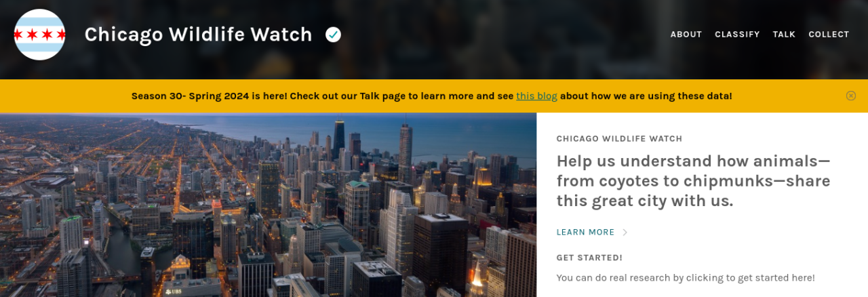Screen dimensions: 868x297
Task: Dismiss the yellow announcement banner
Action: tap(851, 96)
